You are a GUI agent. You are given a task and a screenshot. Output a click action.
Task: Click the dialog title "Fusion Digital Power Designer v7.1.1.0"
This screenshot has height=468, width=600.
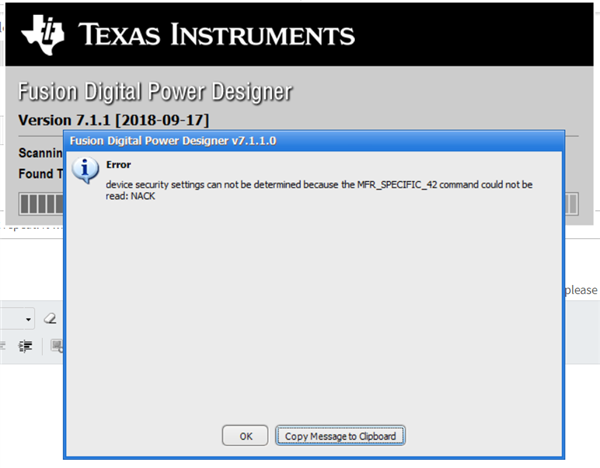(173, 140)
